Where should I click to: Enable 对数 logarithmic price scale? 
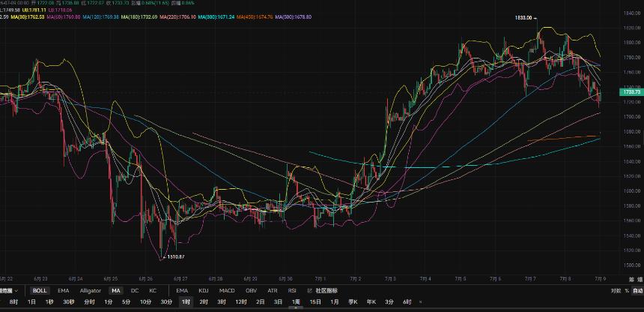click(x=616, y=290)
